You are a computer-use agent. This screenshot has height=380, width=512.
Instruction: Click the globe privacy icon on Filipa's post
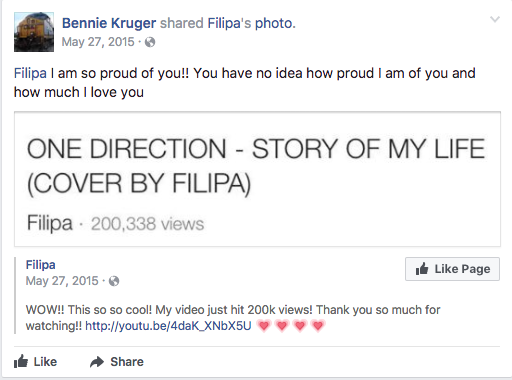[x=114, y=281]
